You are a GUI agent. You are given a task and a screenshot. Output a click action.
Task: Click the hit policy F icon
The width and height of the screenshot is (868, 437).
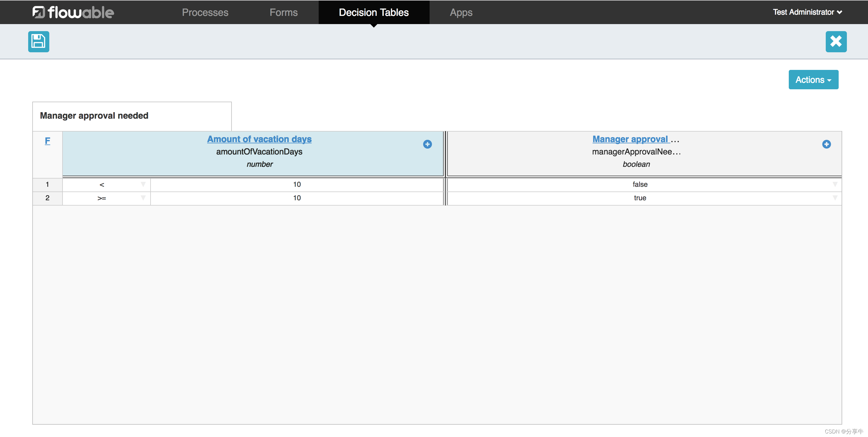point(47,140)
